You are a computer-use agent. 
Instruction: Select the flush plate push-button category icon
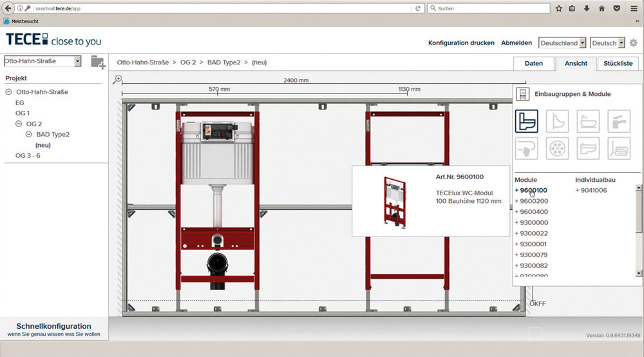coord(527,148)
